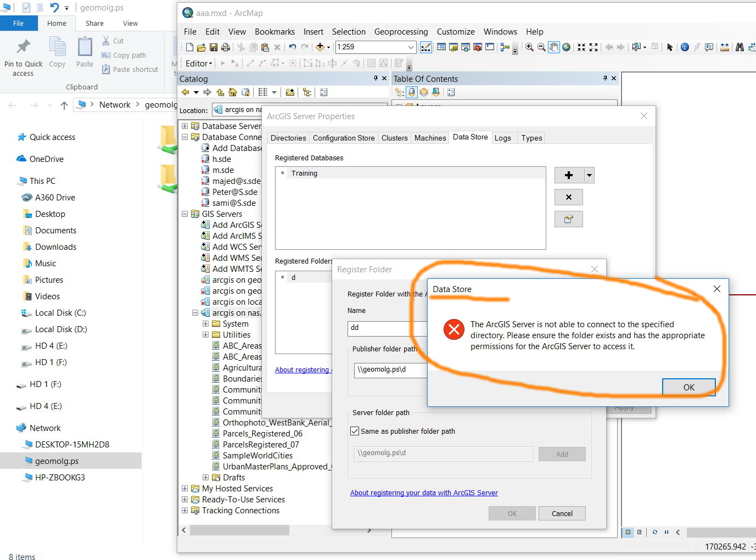The image size is (756, 560).
Task: Open the Editor dropdown menu
Action: (199, 63)
